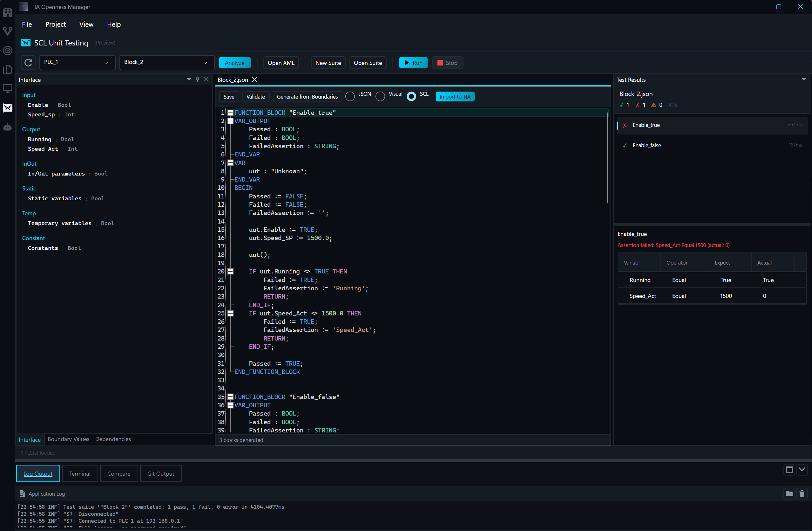
Task: Click the monitor icon in the left sidebar
Action: pos(7,88)
